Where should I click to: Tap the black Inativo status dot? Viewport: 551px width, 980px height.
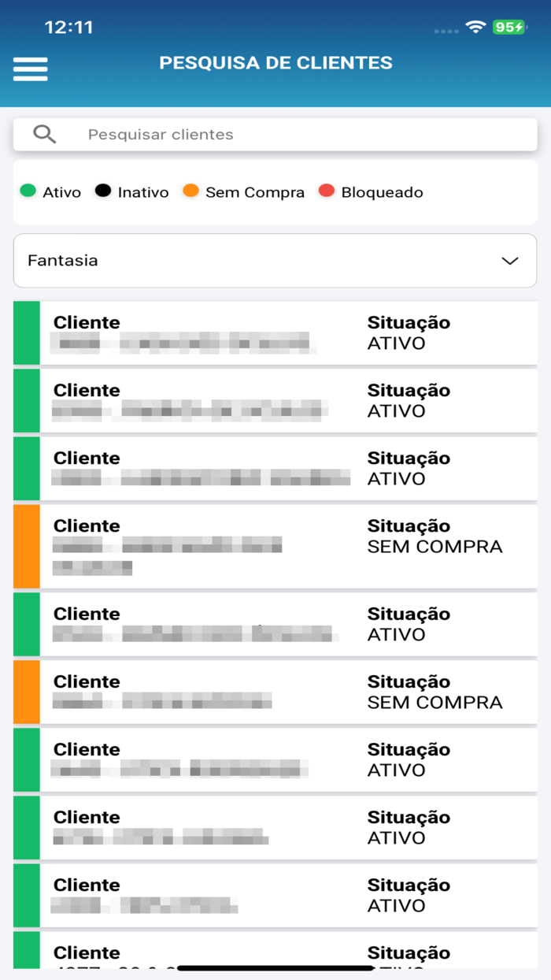[x=105, y=191]
